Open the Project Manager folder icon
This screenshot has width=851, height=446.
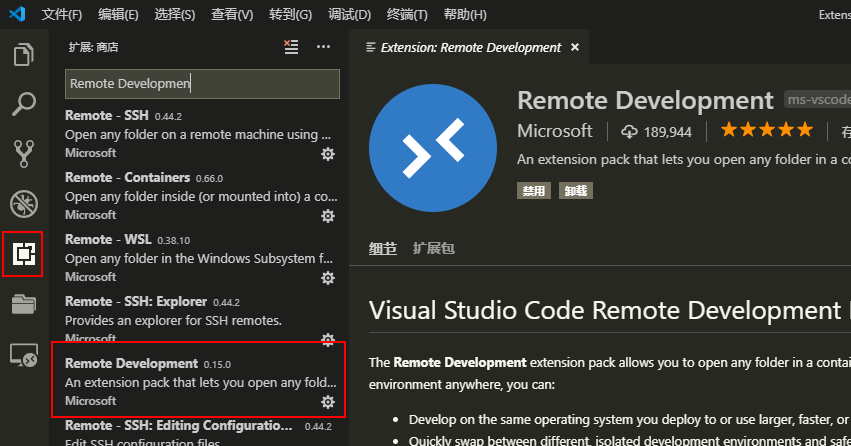click(24, 304)
